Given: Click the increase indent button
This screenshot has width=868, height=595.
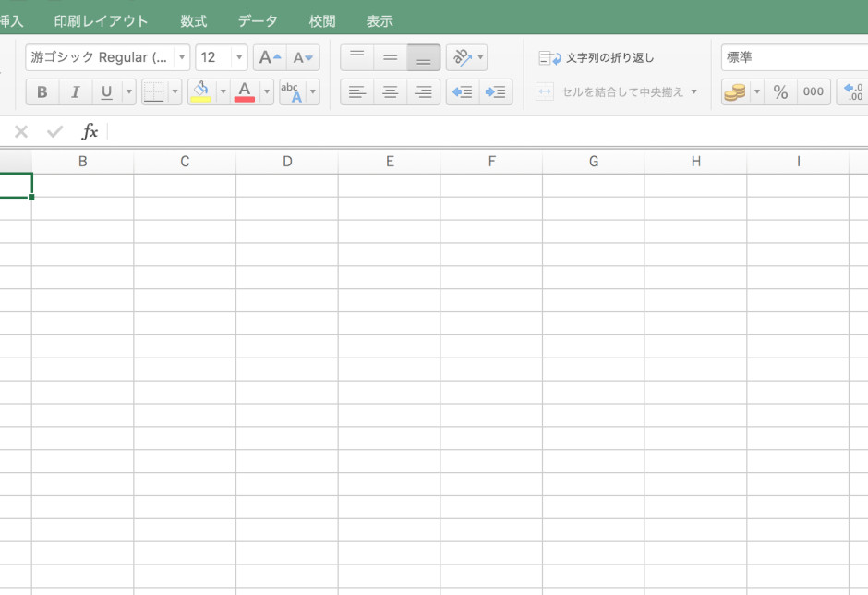Looking at the screenshot, I should (x=496, y=91).
